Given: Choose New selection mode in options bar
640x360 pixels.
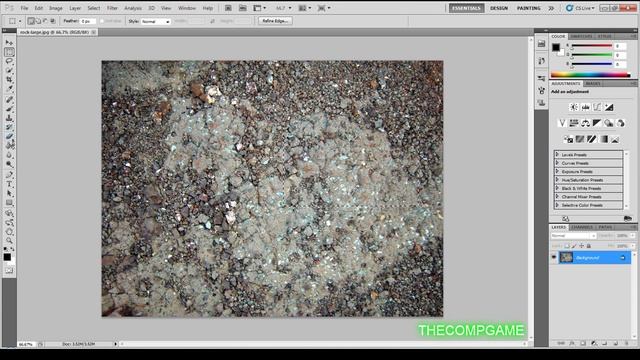Looking at the screenshot, I should (31, 21).
